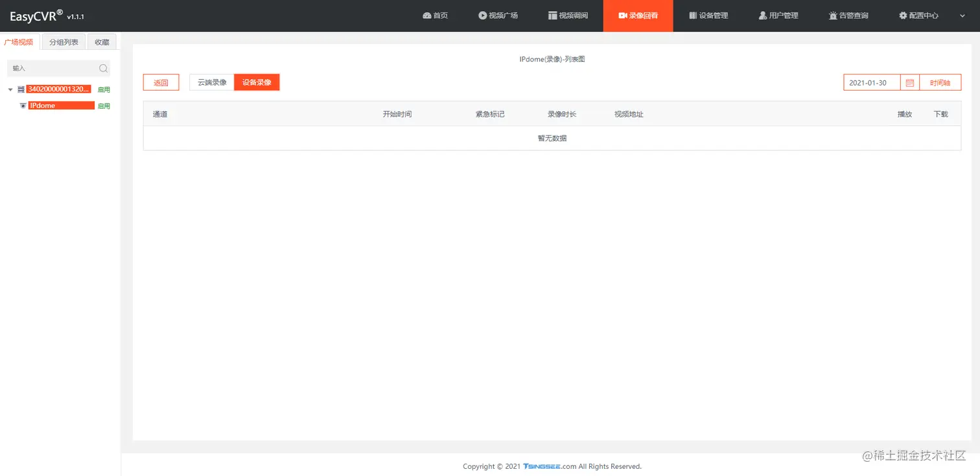Image resolution: width=980 pixels, height=476 pixels.
Task: Open the Tsingsee.com footer link
Action: (550, 466)
